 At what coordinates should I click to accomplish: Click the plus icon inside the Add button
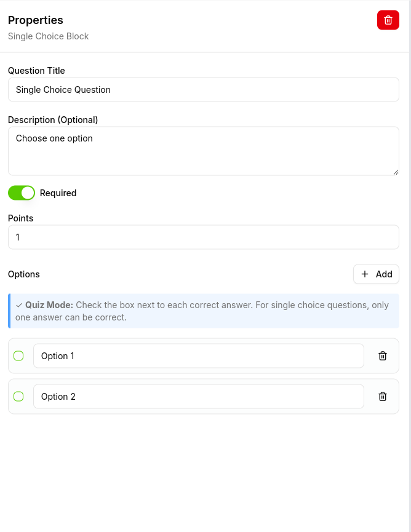pyautogui.click(x=365, y=274)
